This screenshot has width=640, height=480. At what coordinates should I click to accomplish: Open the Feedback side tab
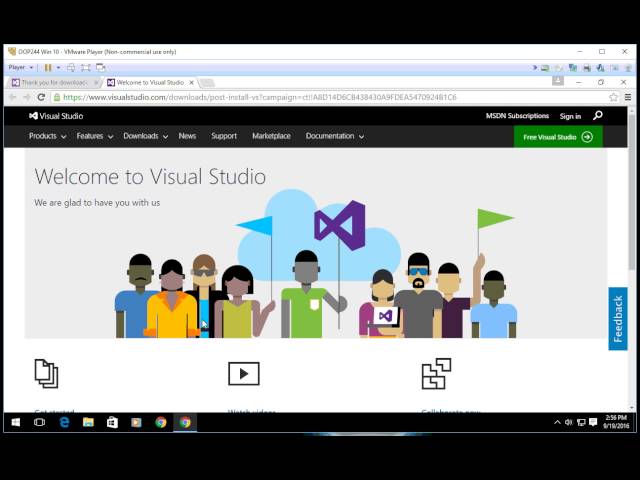coord(618,319)
